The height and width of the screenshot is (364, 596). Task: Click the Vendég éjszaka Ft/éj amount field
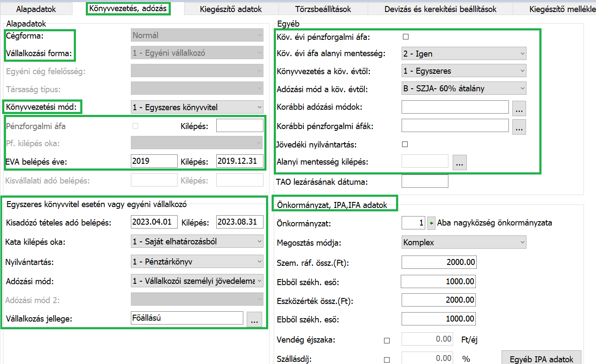[427, 339]
